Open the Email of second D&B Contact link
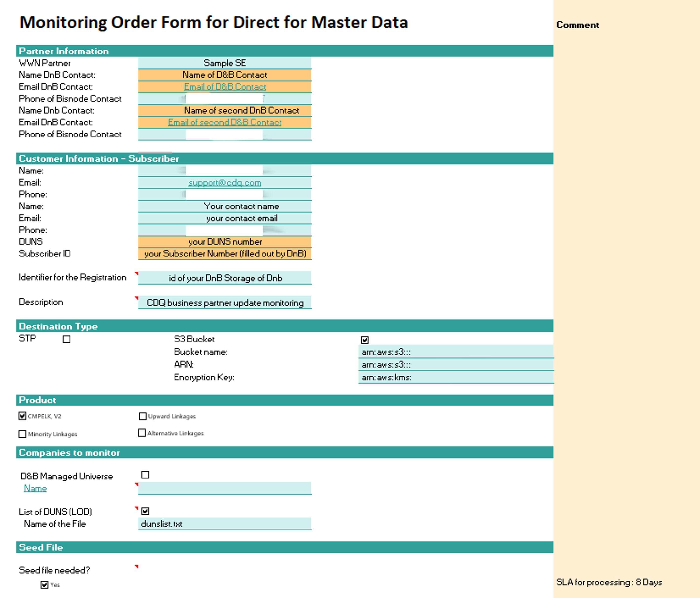700x598 pixels. (x=225, y=122)
